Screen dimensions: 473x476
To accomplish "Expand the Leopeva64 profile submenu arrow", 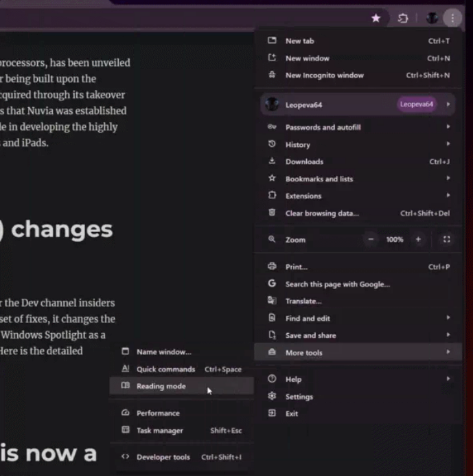I will point(448,104).
